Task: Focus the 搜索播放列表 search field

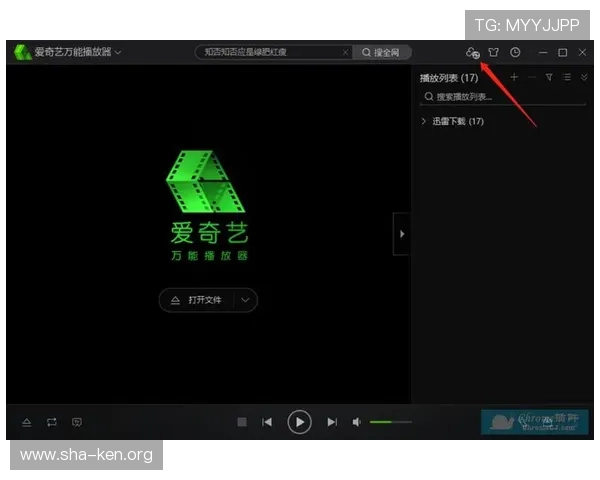Action: (x=503, y=96)
